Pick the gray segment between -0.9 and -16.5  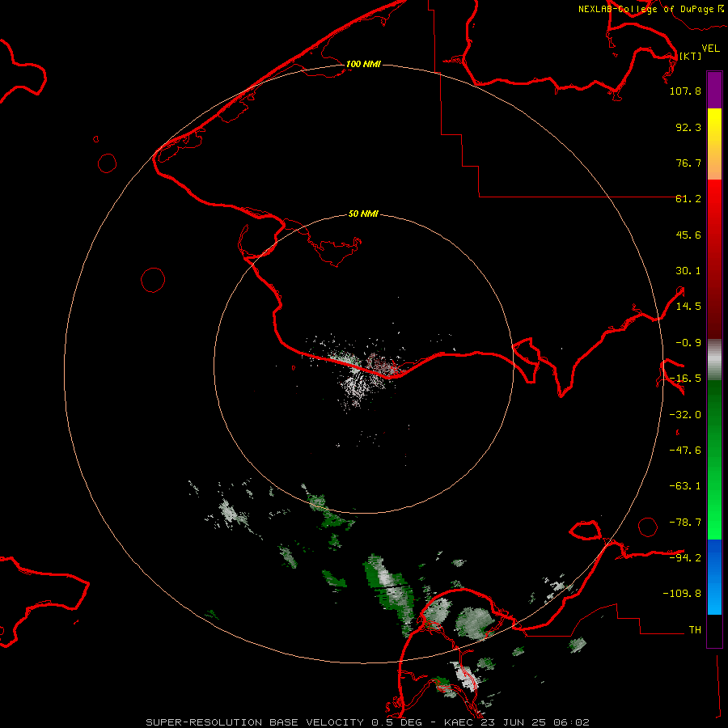pyautogui.click(x=714, y=360)
